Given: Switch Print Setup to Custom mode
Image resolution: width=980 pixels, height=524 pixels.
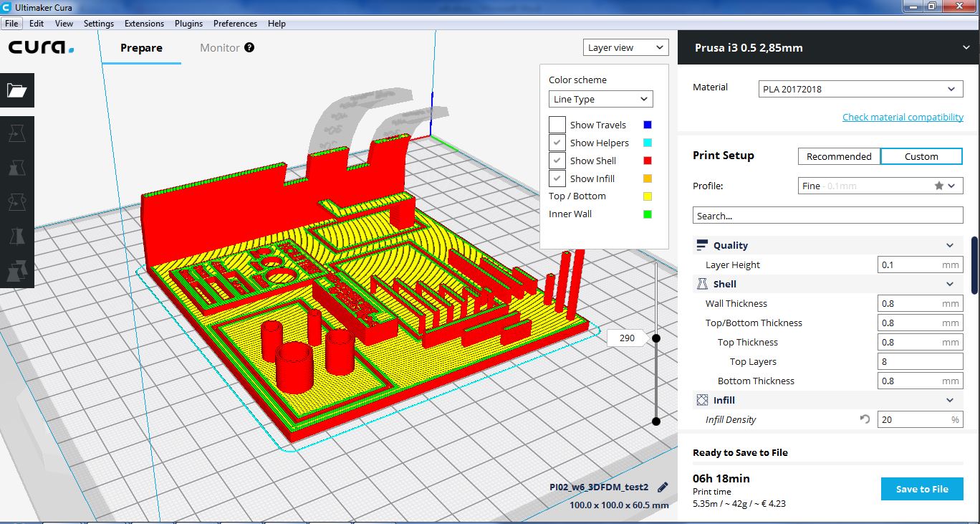Looking at the screenshot, I should [921, 156].
